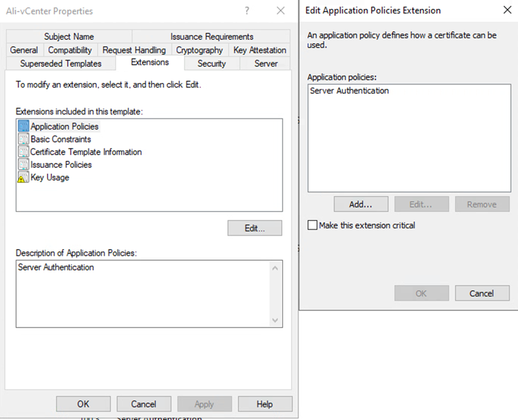
Task: Click the Key Usage warning icon
Action: click(23, 178)
